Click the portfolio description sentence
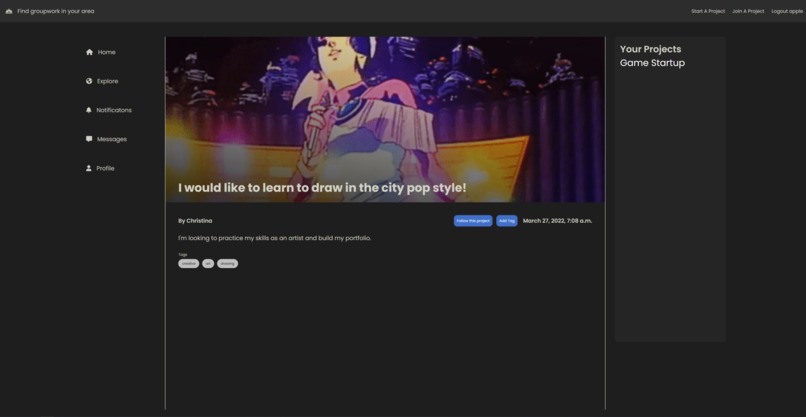This screenshot has height=417, width=806. (274, 238)
